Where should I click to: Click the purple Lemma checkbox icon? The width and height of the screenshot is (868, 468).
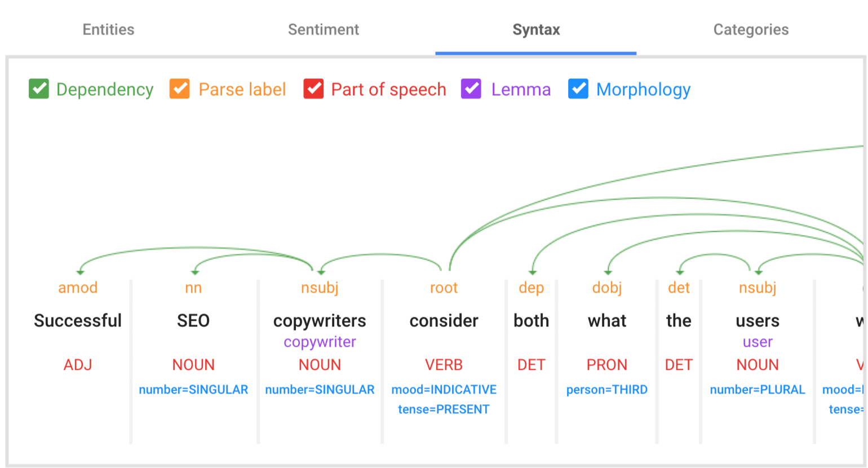(x=471, y=89)
